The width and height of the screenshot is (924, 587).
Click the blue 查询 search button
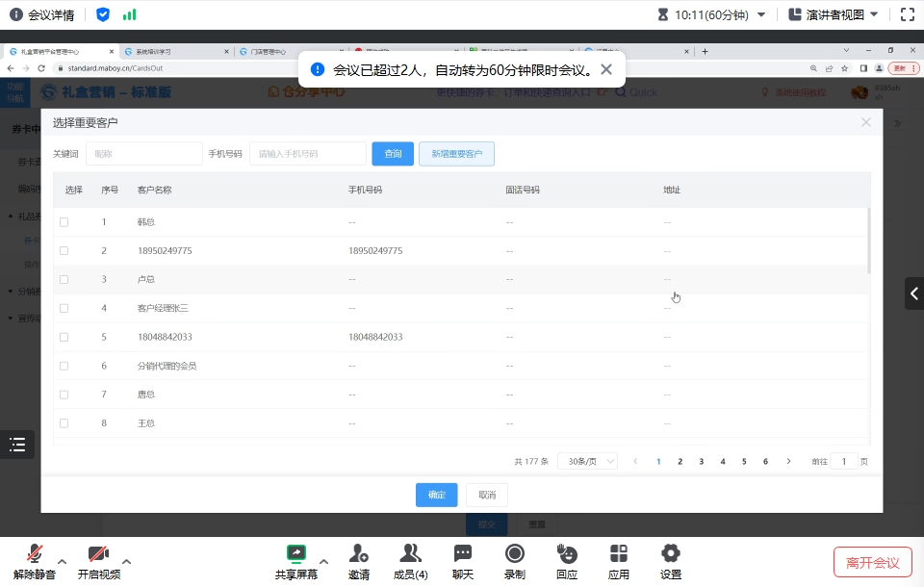(x=393, y=154)
